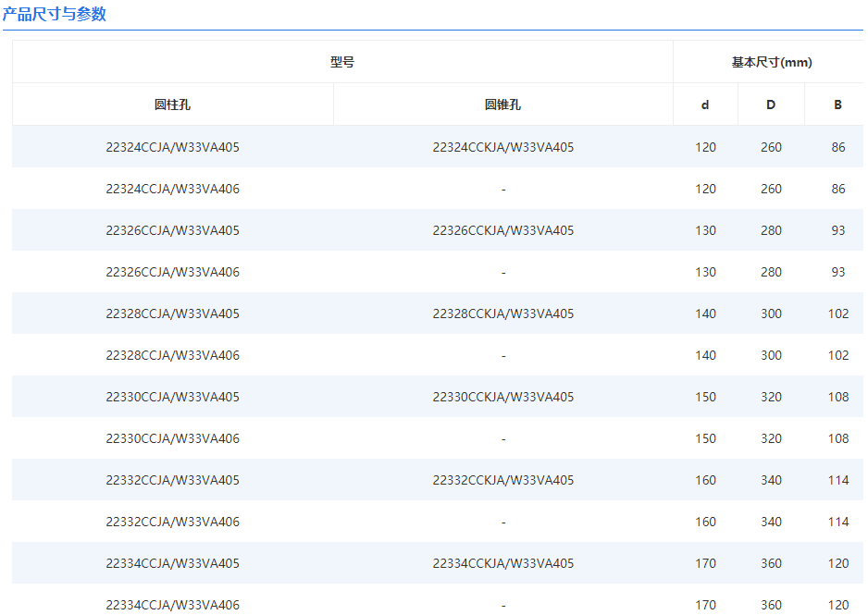Viewport: 868px width, 615px height.
Task: Click the B column header
Action: coord(837,105)
